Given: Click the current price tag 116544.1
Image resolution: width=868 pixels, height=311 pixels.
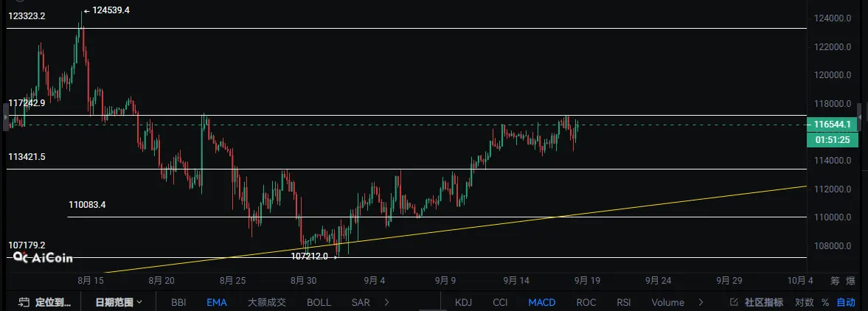Looking at the screenshot, I should (832, 125).
